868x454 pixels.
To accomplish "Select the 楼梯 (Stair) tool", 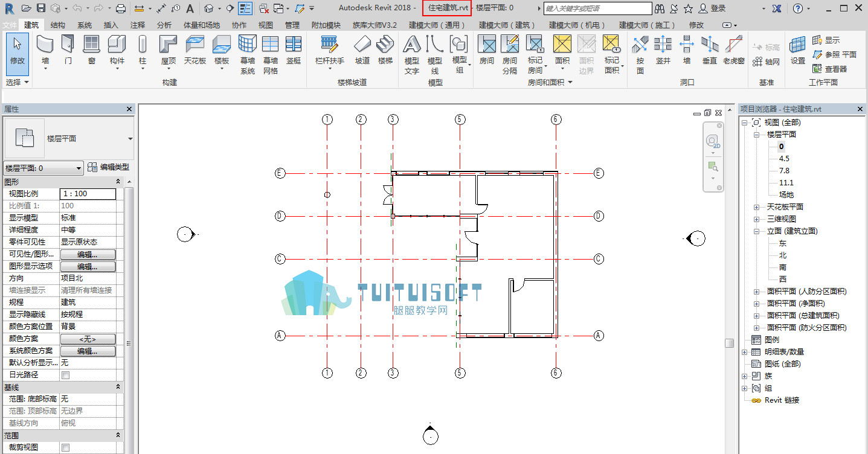I will coord(385,50).
